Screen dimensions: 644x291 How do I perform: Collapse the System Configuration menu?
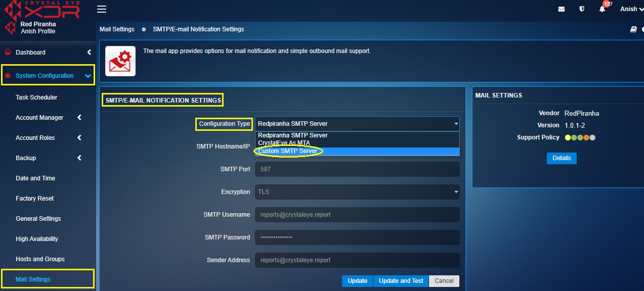pyautogui.click(x=88, y=76)
